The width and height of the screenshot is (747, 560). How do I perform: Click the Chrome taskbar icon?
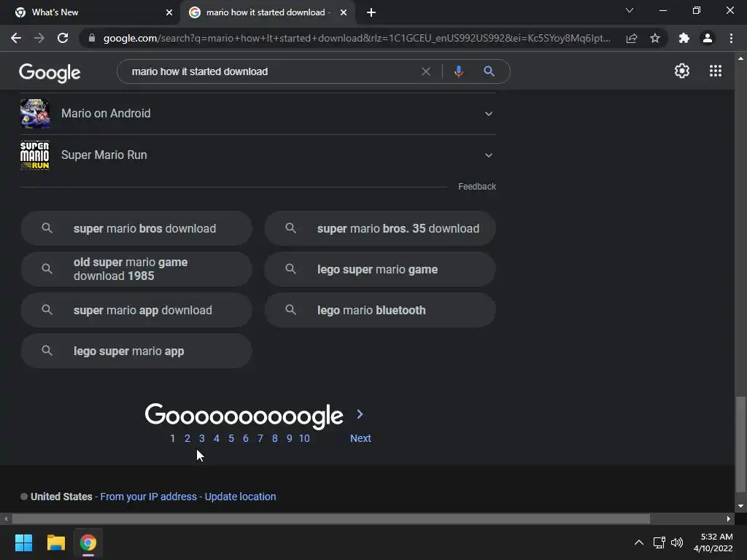pos(88,542)
